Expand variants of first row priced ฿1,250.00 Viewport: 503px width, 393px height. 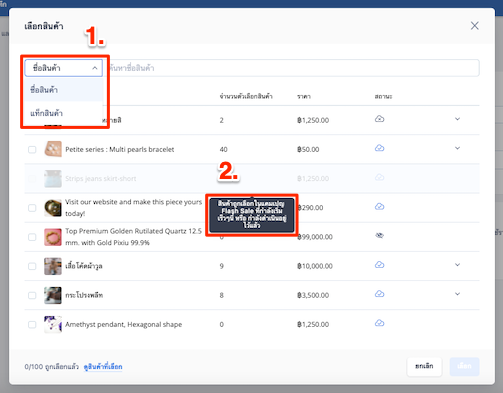457,119
